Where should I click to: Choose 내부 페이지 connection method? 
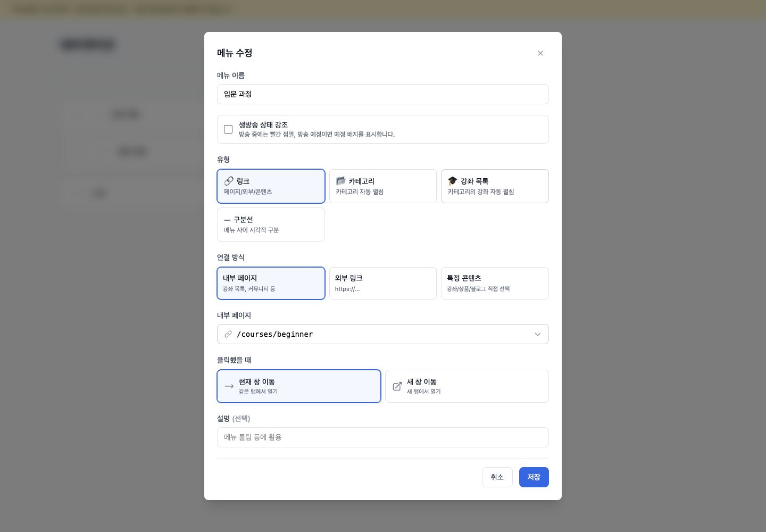point(271,283)
